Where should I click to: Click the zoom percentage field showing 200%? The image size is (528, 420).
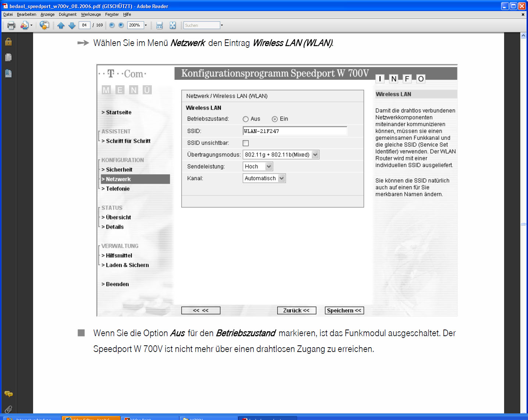click(x=135, y=25)
